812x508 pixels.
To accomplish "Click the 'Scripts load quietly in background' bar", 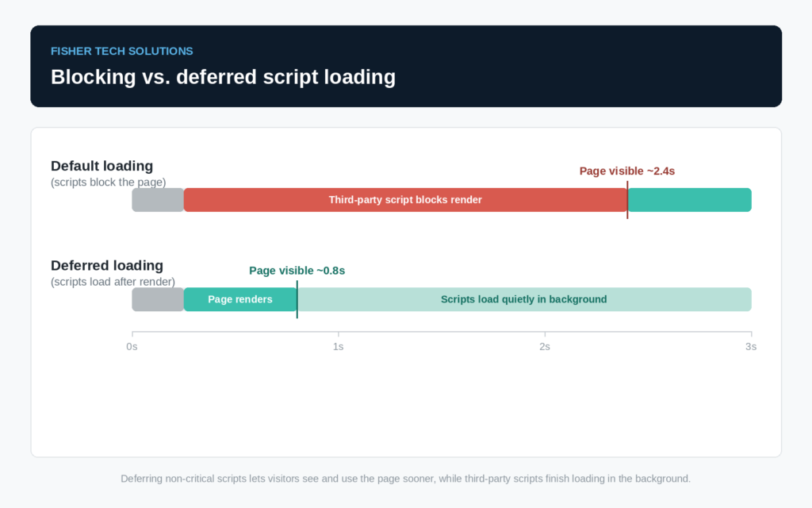I will point(524,299).
